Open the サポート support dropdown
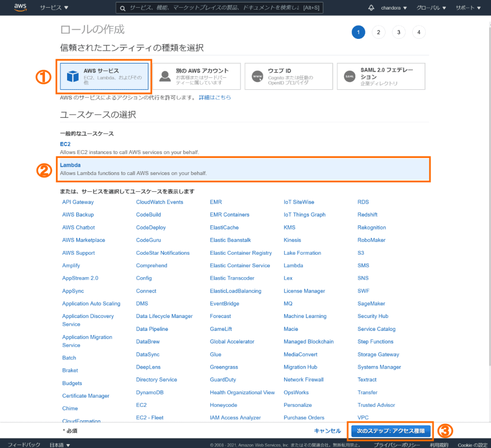 tap(468, 8)
